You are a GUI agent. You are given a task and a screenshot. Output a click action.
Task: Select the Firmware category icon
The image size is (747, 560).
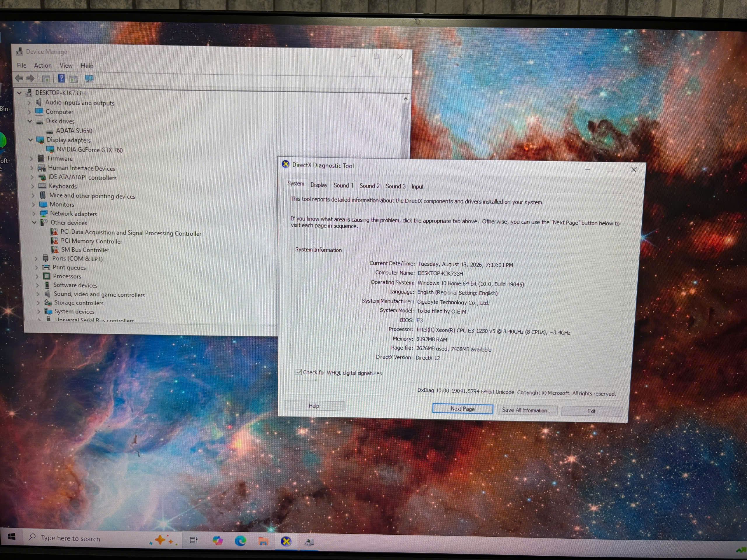[x=41, y=158]
